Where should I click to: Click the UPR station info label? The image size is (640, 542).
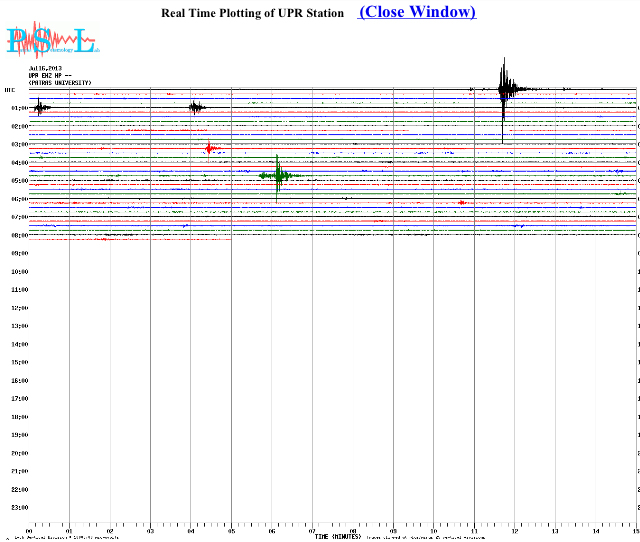coord(62,75)
